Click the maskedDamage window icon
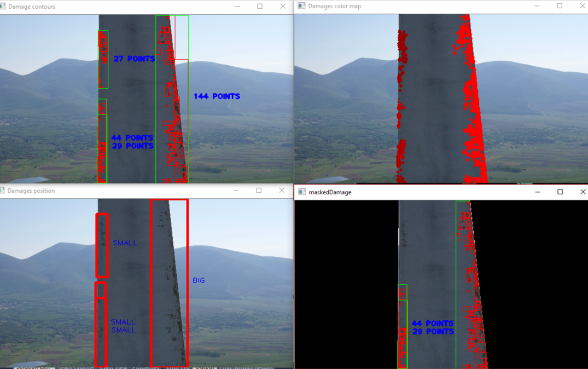This screenshot has width=588, height=369. coord(301,192)
